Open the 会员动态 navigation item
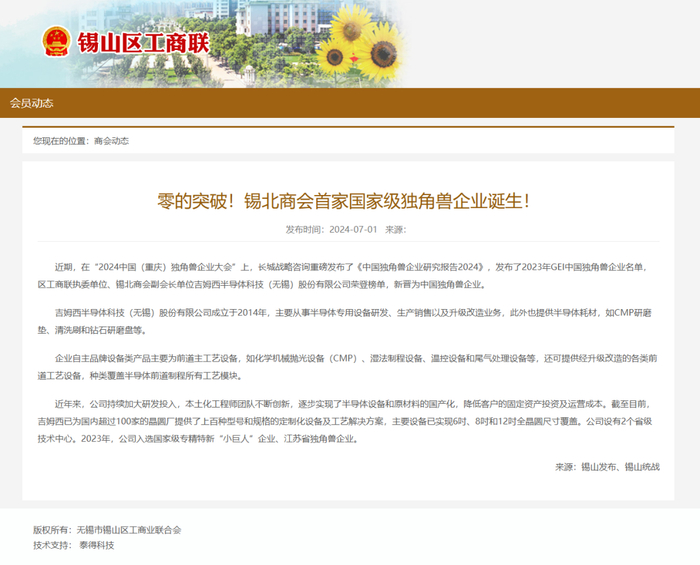Screen dimensions: 700x565 click(x=32, y=103)
